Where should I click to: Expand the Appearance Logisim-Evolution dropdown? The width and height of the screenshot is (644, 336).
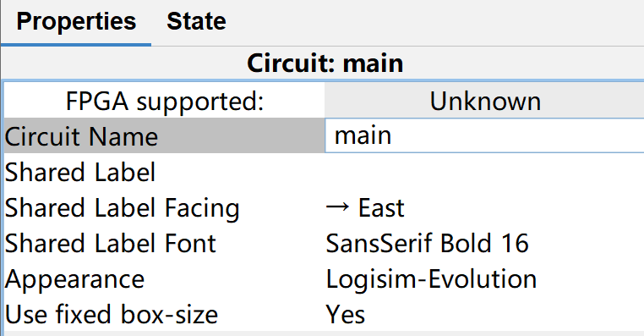484,278
